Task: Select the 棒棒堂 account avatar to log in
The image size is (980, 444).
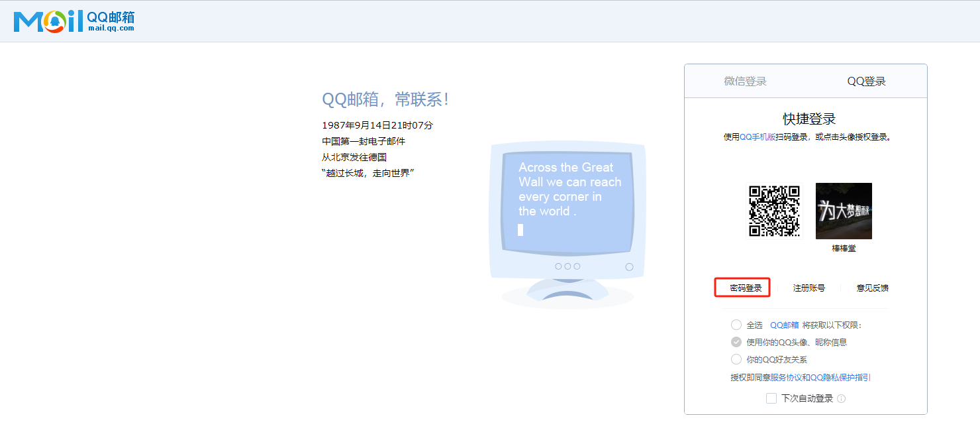Action: pyautogui.click(x=844, y=211)
